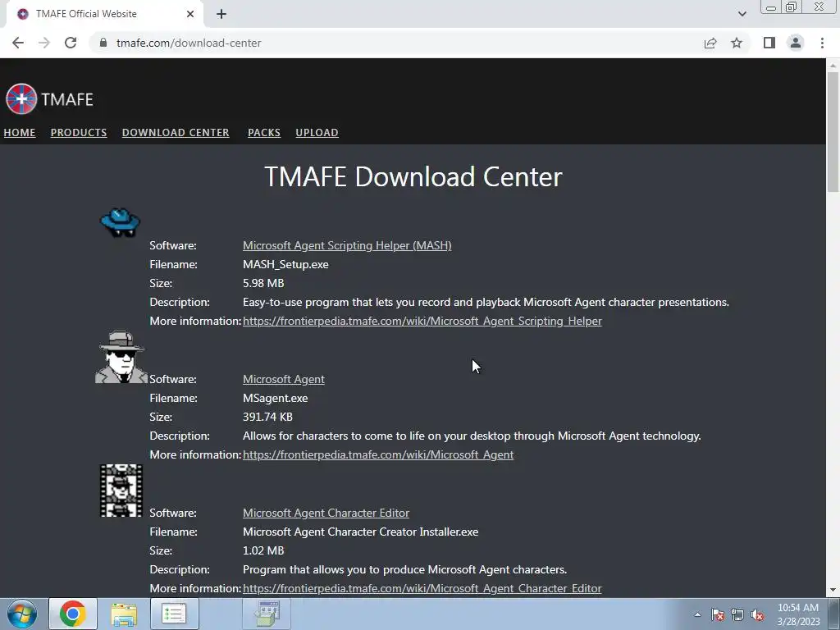Open the UPLOAD menu link

317,132
